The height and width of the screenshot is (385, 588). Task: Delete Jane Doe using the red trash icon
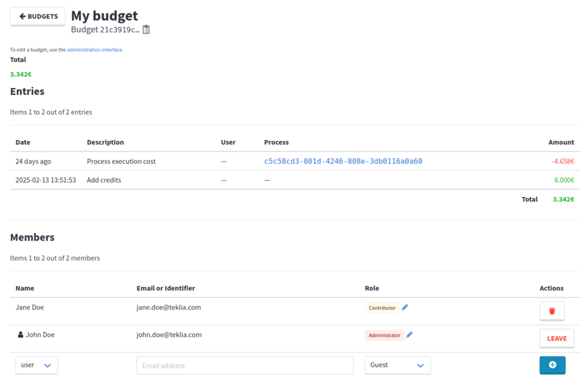[552, 310]
